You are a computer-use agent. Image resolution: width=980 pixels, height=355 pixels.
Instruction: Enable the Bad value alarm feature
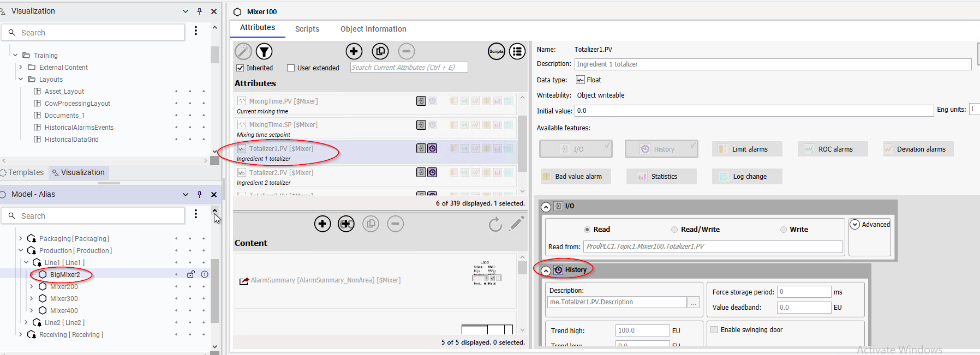point(576,176)
